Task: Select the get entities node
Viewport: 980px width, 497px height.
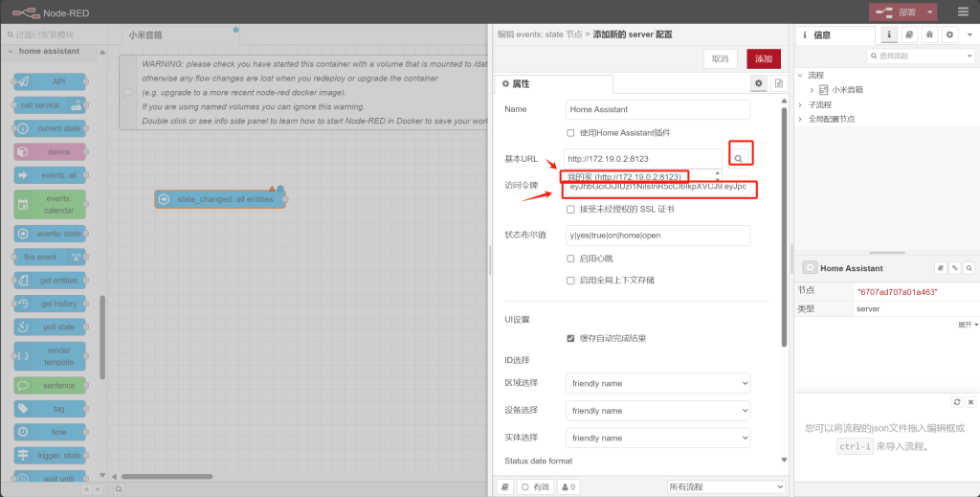Action: click(x=50, y=281)
